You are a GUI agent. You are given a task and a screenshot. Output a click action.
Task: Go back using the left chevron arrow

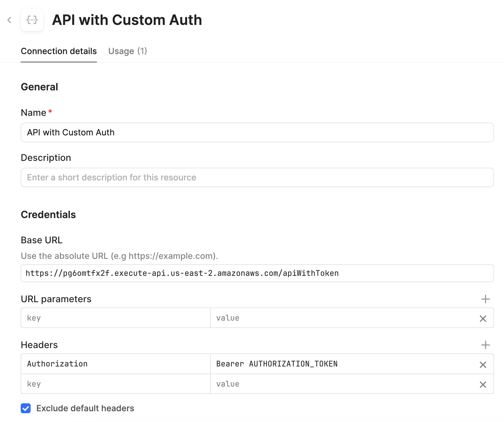[9, 20]
